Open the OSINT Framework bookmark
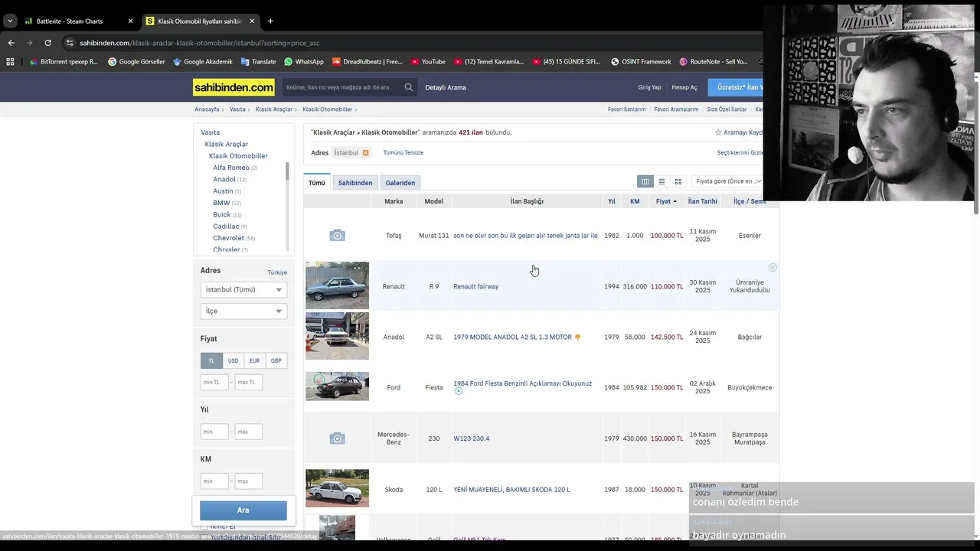 pyautogui.click(x=641, y=61)
